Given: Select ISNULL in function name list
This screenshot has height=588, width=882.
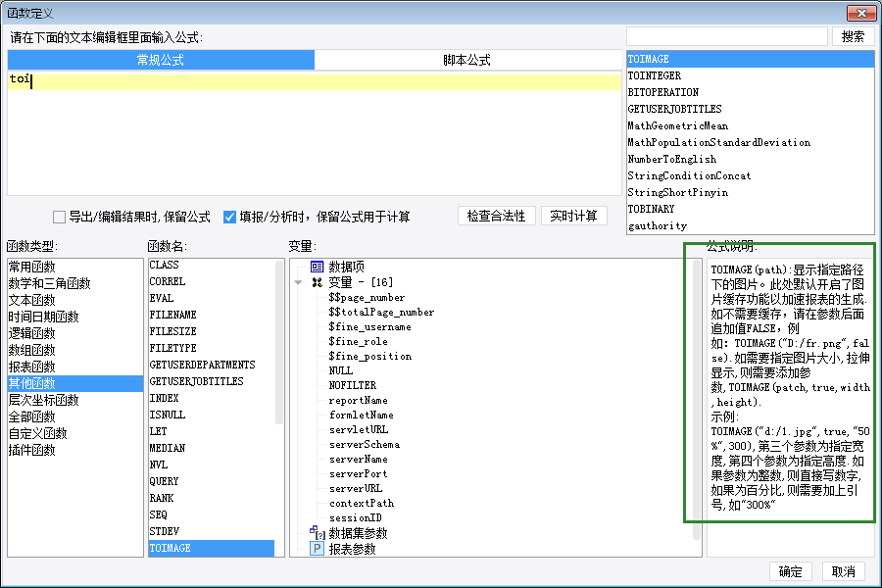Looking at the screenshot, I should point(212,415).
